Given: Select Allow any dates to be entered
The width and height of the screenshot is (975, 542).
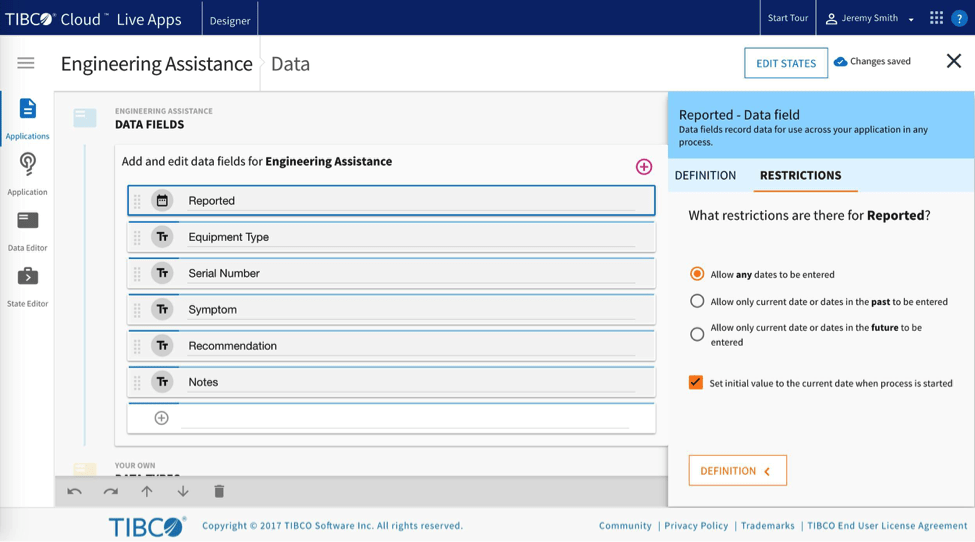Looking at the screenshot, I should click(x=697, y=274).
